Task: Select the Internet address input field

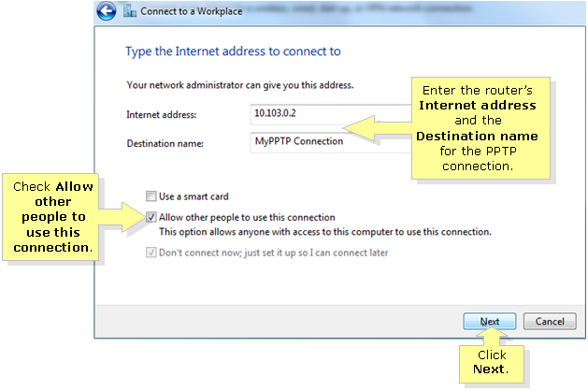Action: tap(332, 114)
